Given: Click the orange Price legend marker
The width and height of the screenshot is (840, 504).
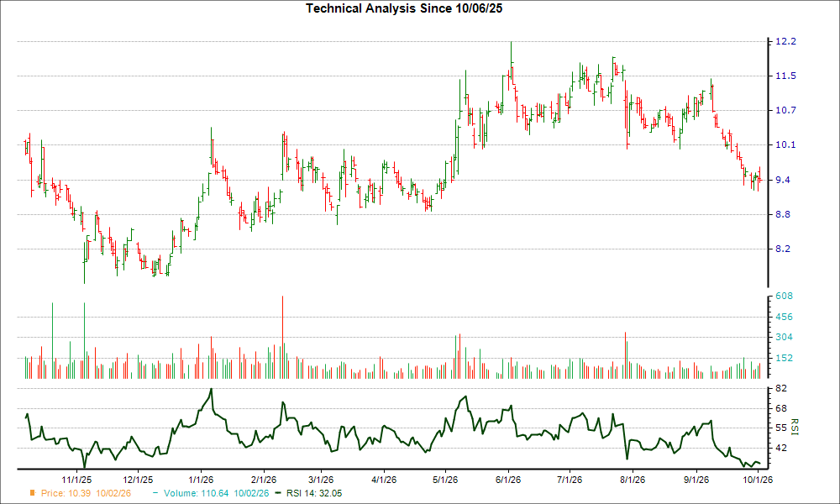Looking at the screenshot, I should click(33, 493).
